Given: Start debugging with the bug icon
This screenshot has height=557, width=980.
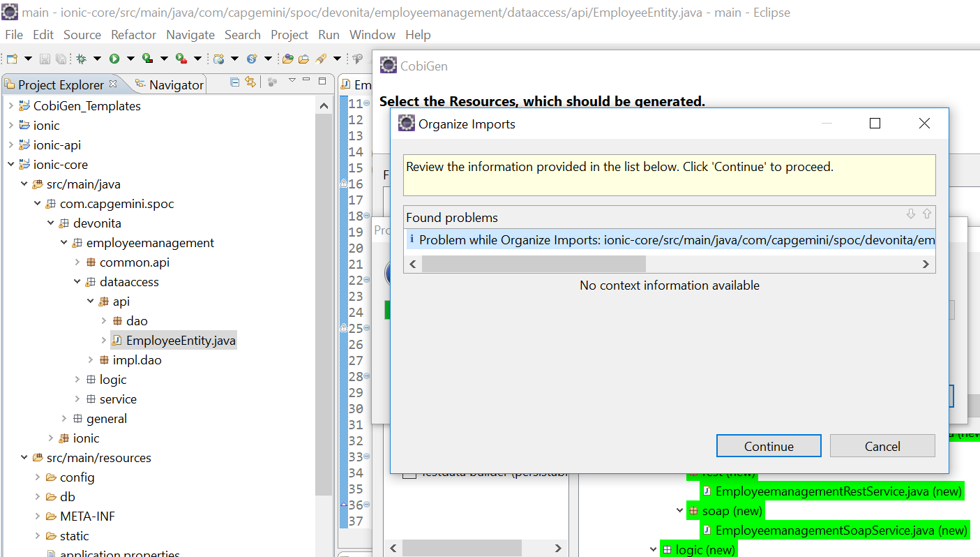Looking at the screenshot, I should pyautogui.click(x=81, y=59).
